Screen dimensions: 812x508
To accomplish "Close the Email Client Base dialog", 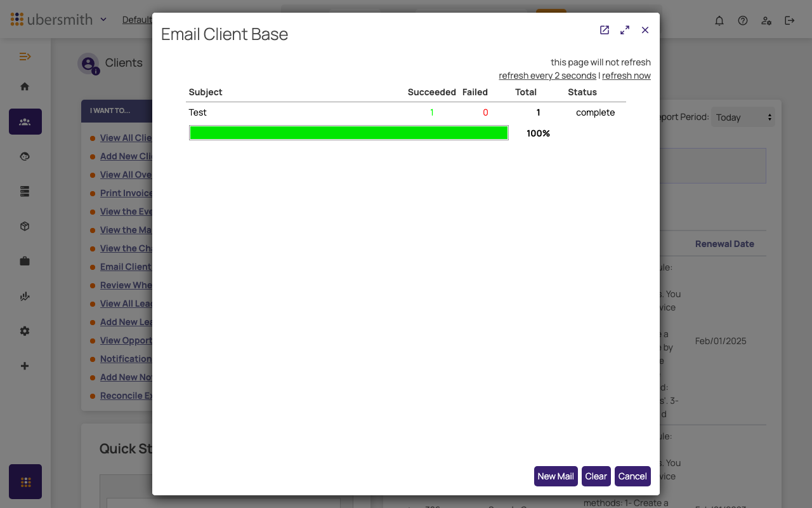I will [645, 30].
